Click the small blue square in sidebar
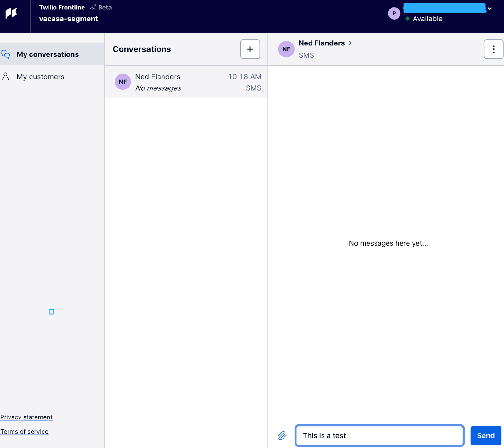Viewport: 504px width, 448px height. coord(51,312)
